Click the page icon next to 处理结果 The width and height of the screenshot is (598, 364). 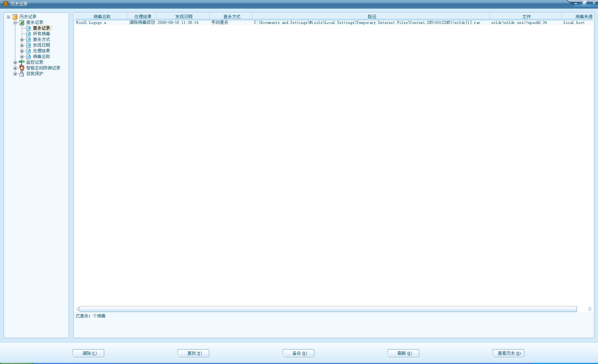28,51
